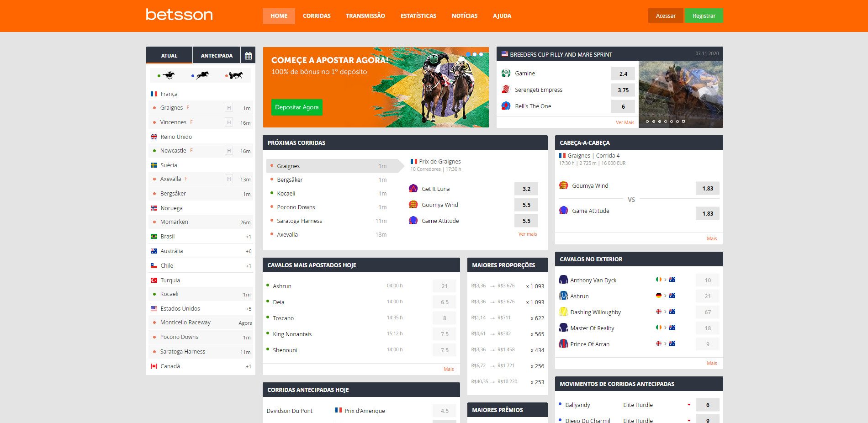
Task: Open the AJUDA menu item
Action: pyautogui.click(x=502, y=16)
